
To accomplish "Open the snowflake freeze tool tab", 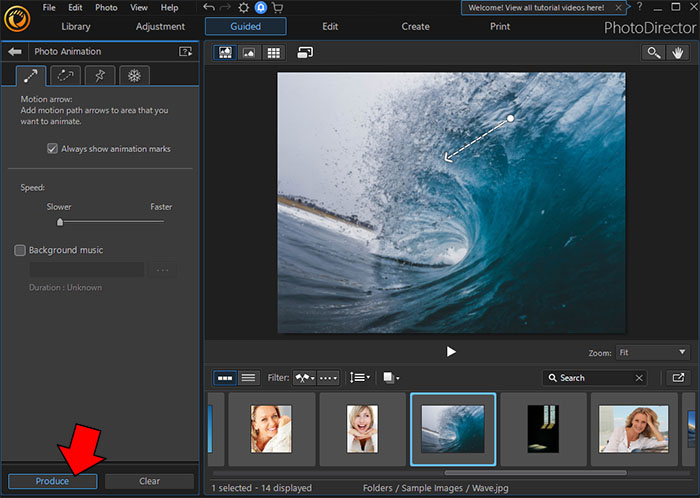I will [133, 75].
